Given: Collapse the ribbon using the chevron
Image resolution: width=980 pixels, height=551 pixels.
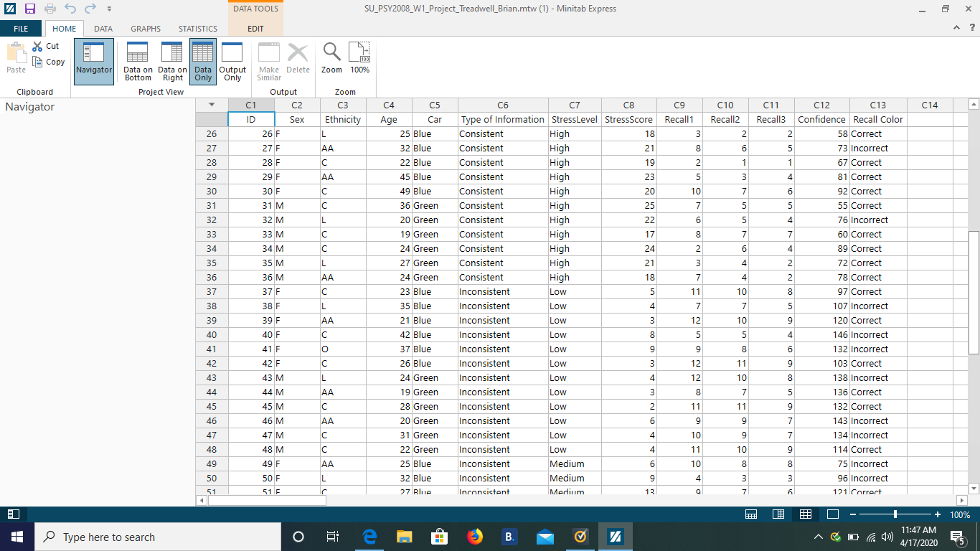Looking at the screenshot, I should pyautogui.click(x=956, y=28).
